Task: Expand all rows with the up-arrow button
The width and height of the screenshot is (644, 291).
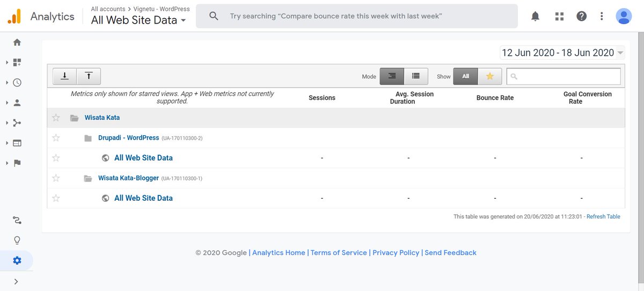Action: pos(89,76)
